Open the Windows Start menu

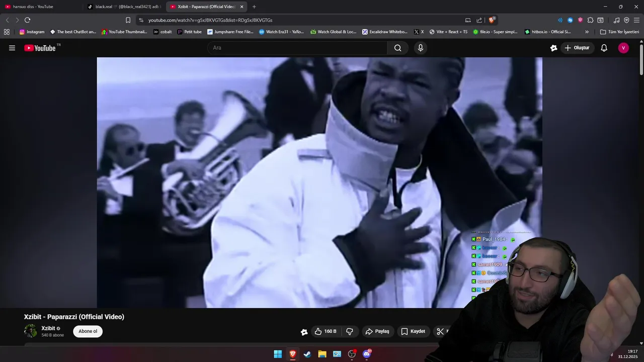point(278,354)
